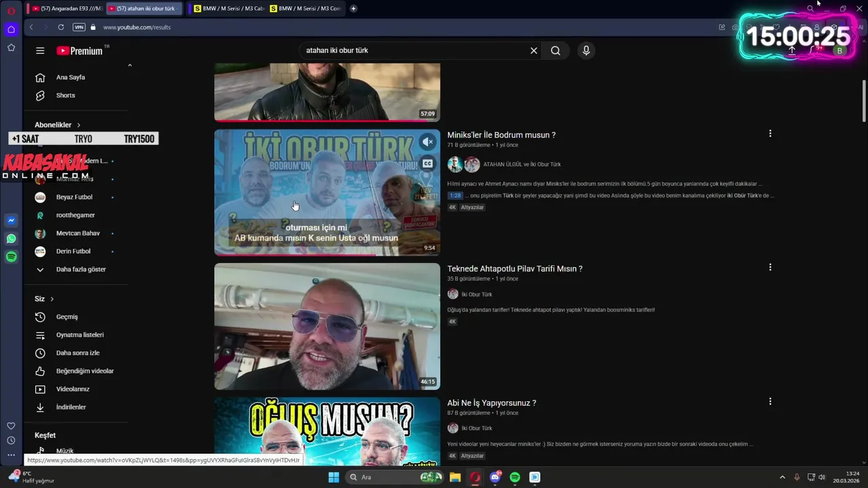Toggle captions CC on video preview
The width and height of the screenshot is (868, 488).
point(427,163)
